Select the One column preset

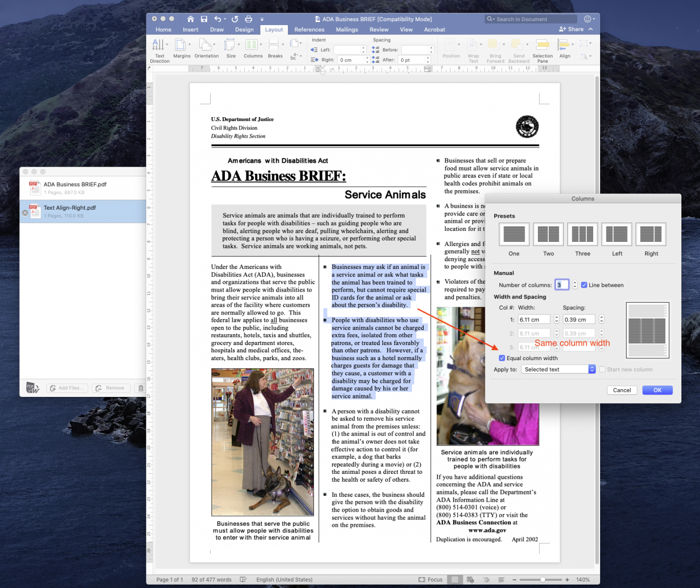[x=514, y=234]
